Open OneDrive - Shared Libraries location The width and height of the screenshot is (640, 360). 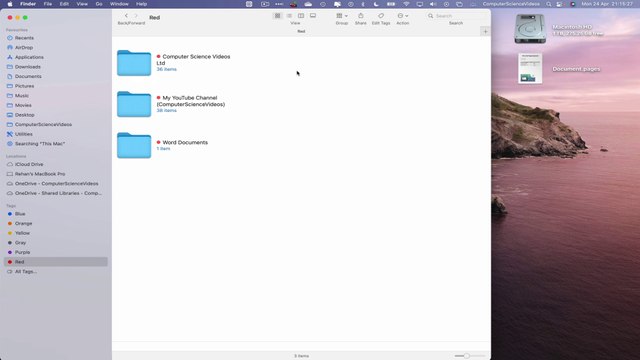(x=58, y=193)
